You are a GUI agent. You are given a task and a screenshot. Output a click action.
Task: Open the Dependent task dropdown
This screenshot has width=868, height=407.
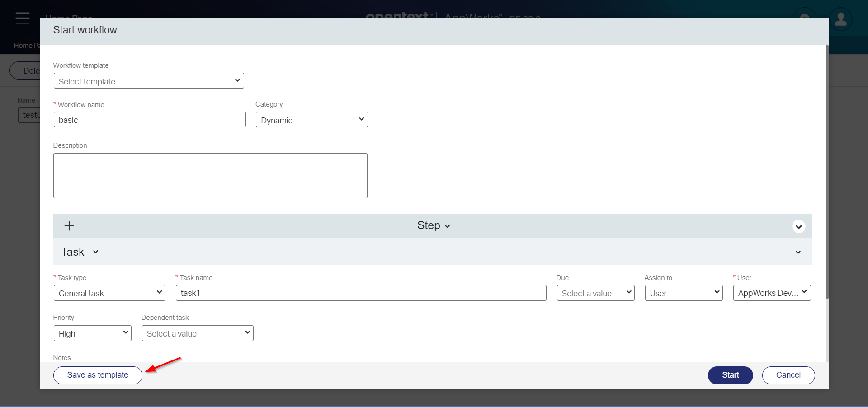(x=198, y=333)
